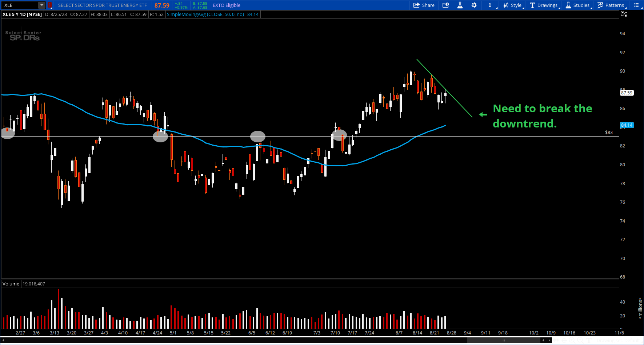This screenshot has height=345, width=644.
Task: Click the SimpleMovingAvg (CLOSE, 50, 0, no) label
Action: click(x=205, y=14)
